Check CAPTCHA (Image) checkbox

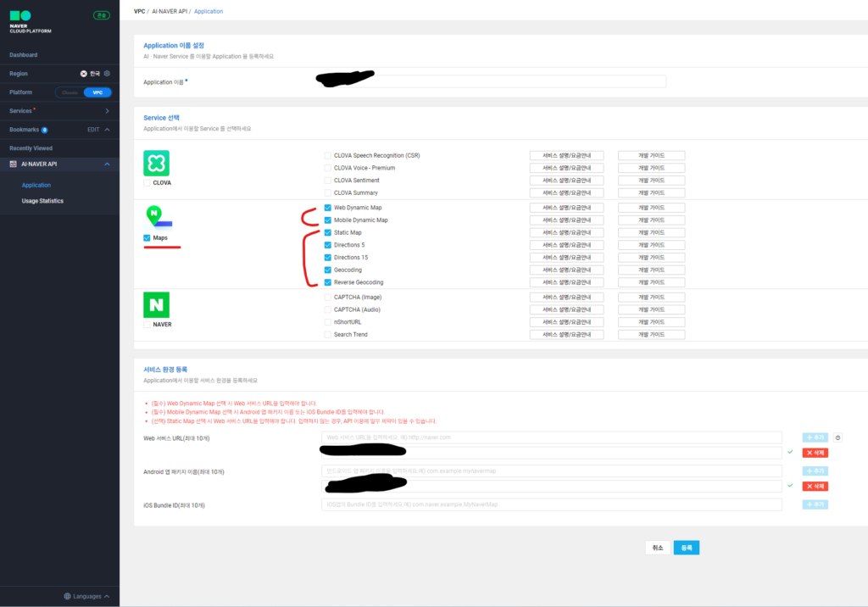pos(328,298)
